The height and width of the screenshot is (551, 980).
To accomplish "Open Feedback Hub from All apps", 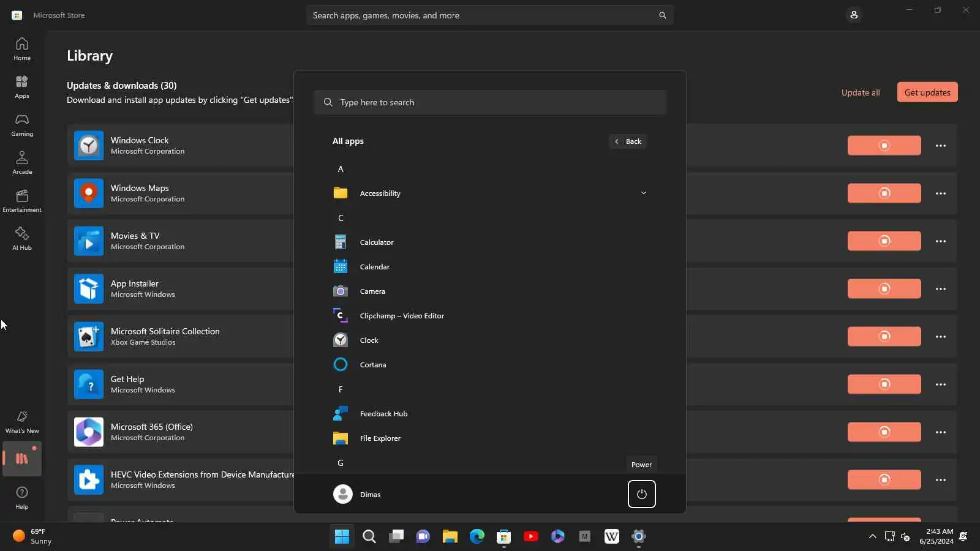I will coord(490,414).
